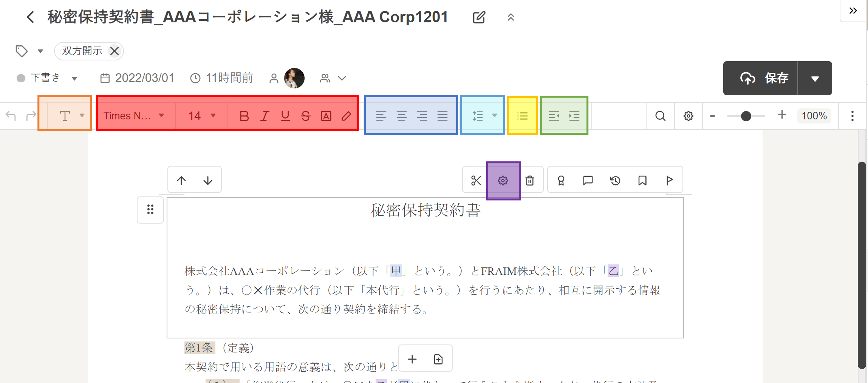Toggle underline formatting
The height and width of the screenshot is (383, 868).
(285, 116)
